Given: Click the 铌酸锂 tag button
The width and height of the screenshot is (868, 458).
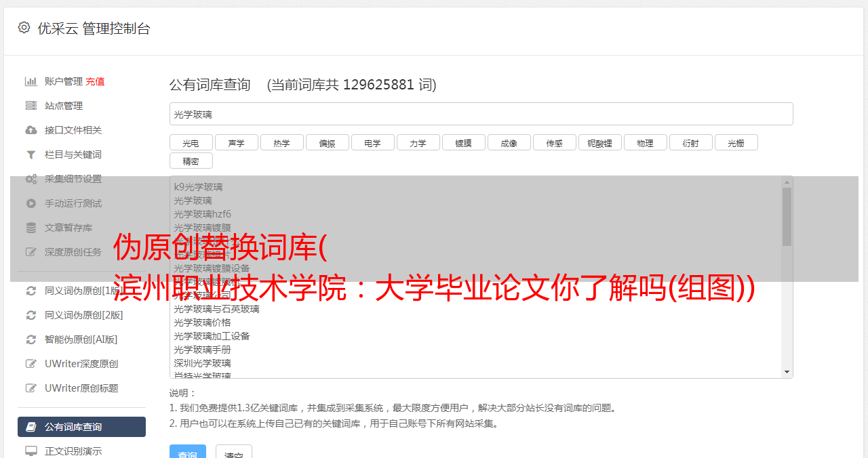Looking at the screenshot, I should [x=599, y=142].
